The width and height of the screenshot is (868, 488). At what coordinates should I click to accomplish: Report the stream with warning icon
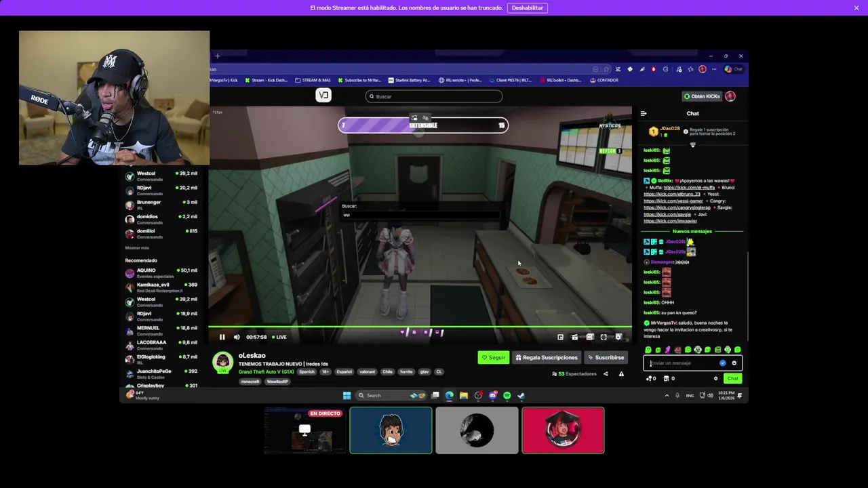pos(621,373)
